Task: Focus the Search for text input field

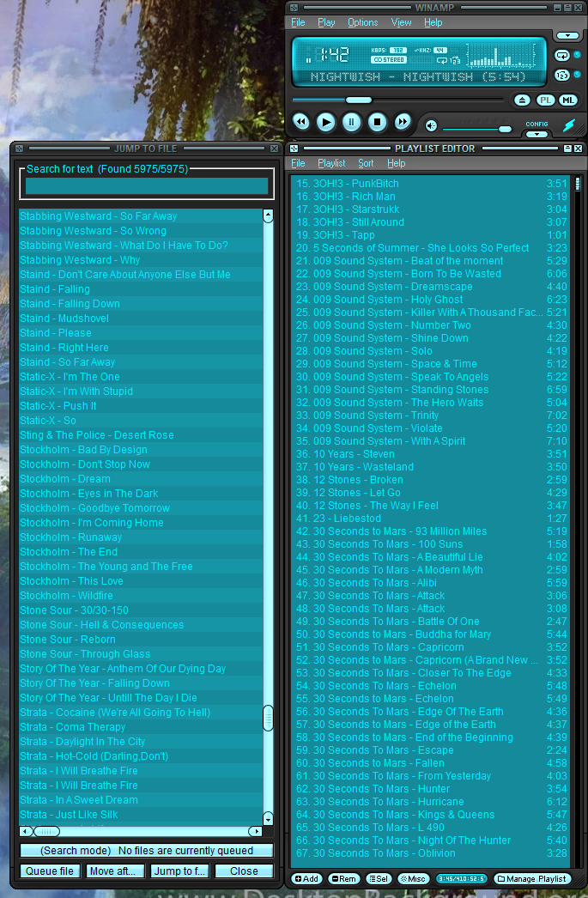Action: pos(147,186)
